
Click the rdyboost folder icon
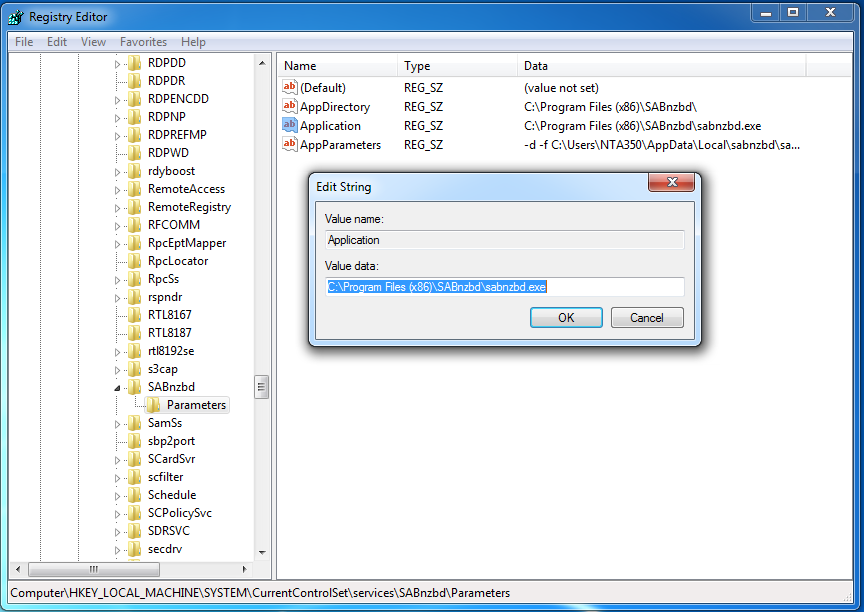coord(134,171)
